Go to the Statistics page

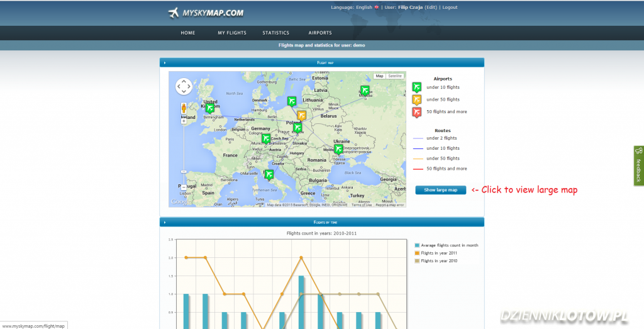pos(275,33)
